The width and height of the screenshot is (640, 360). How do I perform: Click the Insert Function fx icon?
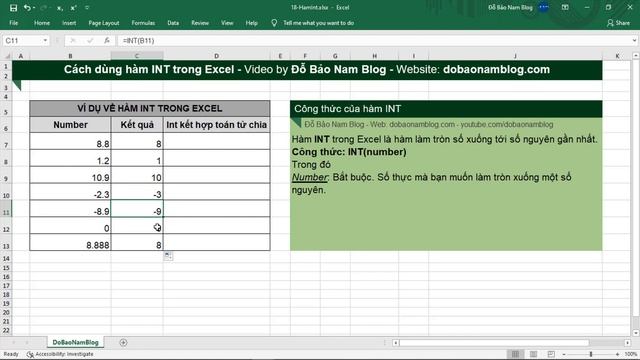pos(107,40)
